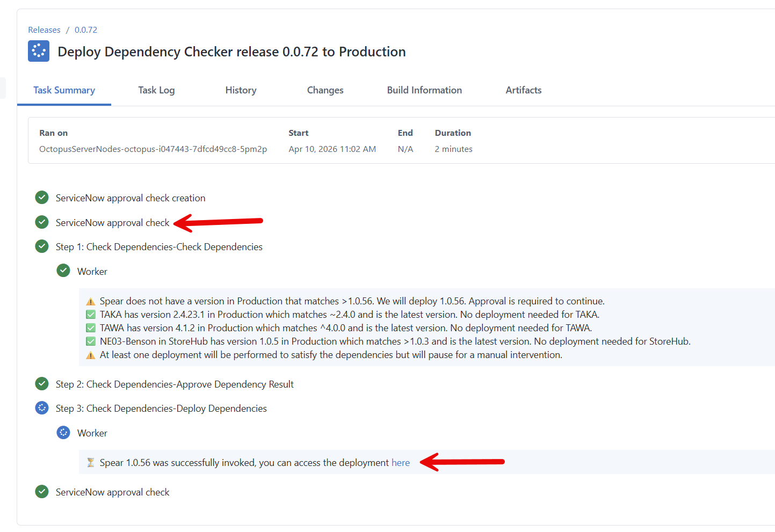
Task: Switch to the Task Log tab
Action: tap(156, 90)
